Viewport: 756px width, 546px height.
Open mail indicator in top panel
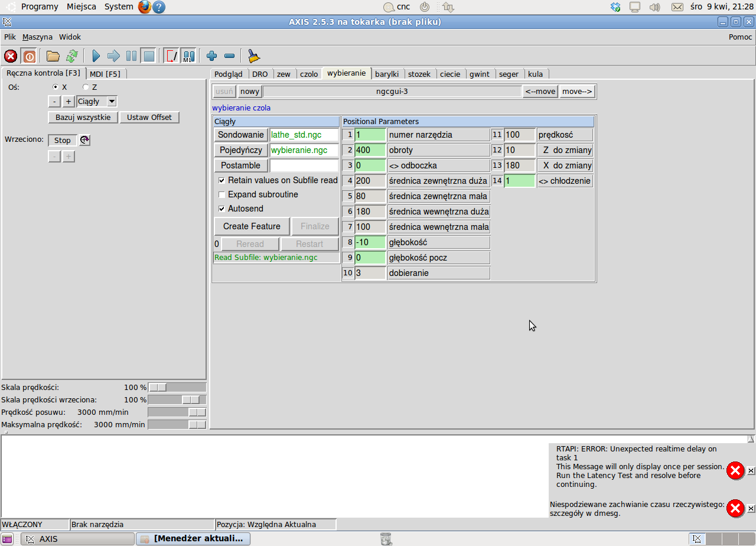pyautogui.click(x=677, y=7)
